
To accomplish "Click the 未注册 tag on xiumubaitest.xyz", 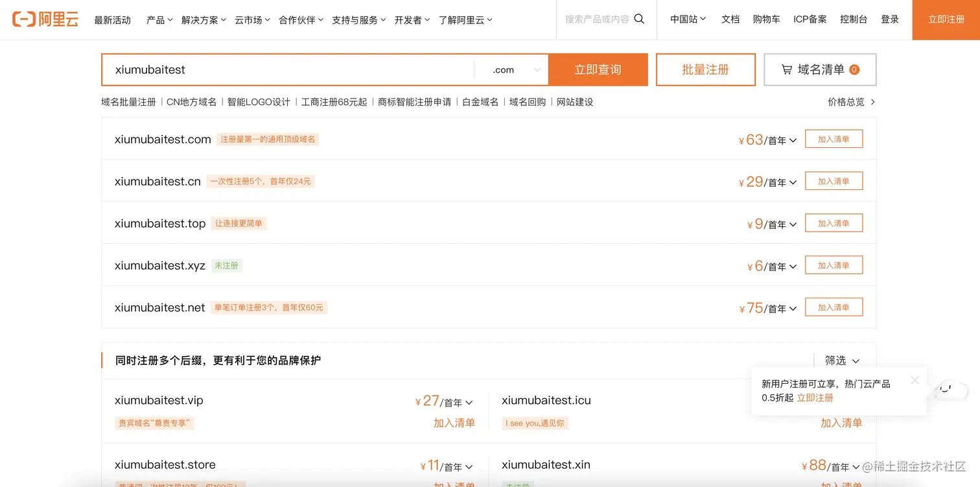I will click(226, 266).
